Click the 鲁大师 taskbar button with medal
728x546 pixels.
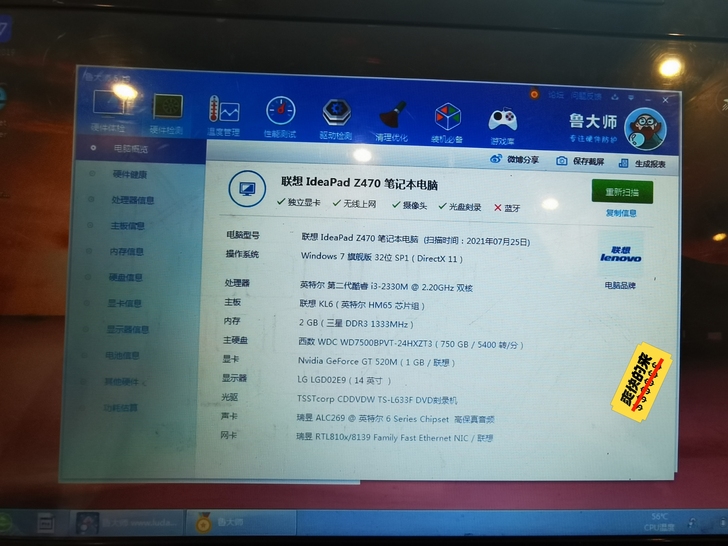pyautogui.click(x=240, y=523)
